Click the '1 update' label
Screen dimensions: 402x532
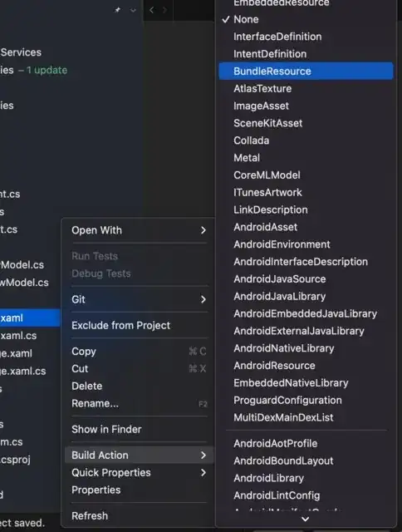(x=47, y=70)
